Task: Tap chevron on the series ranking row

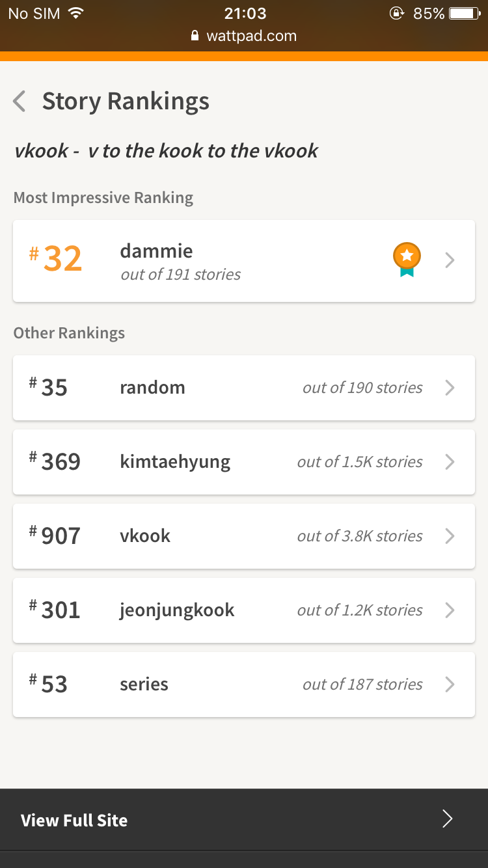Action: [x=450, y=685]
